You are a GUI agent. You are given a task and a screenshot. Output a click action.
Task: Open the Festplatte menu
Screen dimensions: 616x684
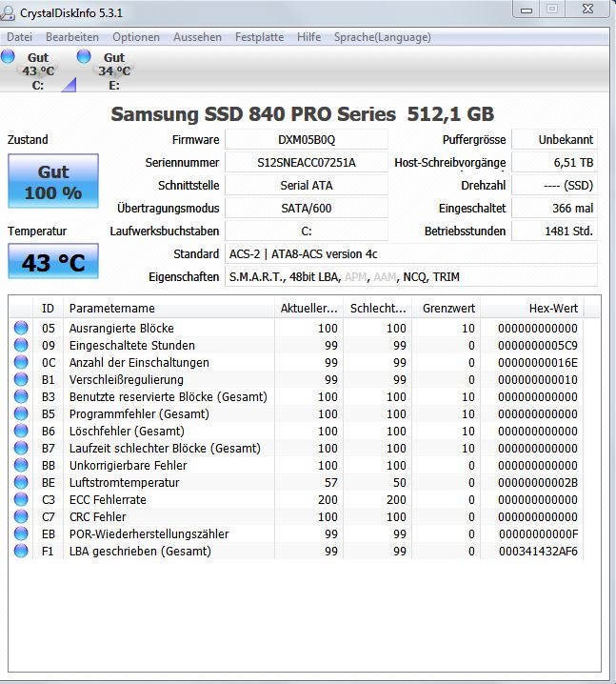coord(259,37)
